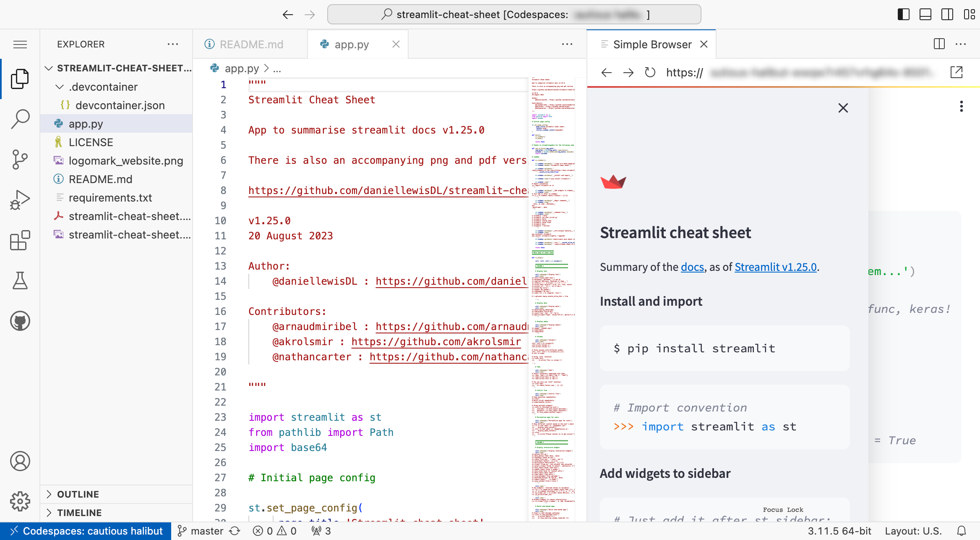Follow the github.com/akrolsmir link in code
This screenshot has width=980, height=540.
point(436,342)
